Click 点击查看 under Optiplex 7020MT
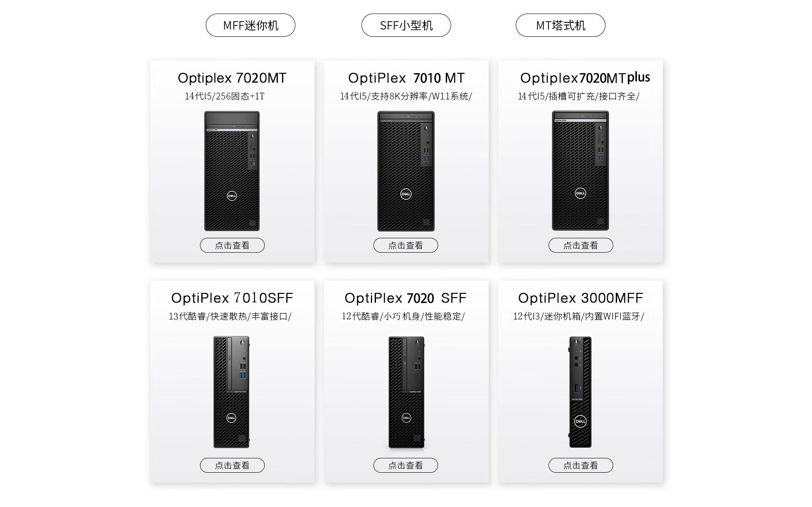Image resolution: width=812 pixels, height=507 pixels. 232,245
